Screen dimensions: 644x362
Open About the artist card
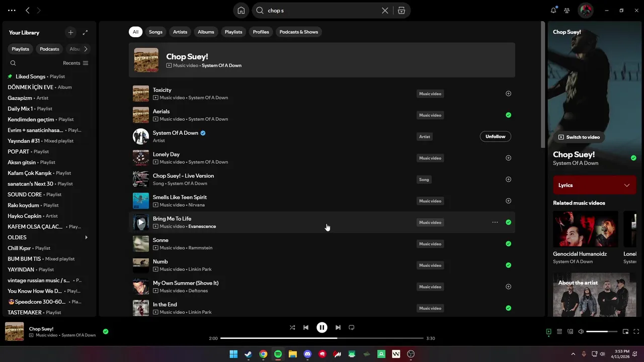pyautogui.click(x=594, y=295)
